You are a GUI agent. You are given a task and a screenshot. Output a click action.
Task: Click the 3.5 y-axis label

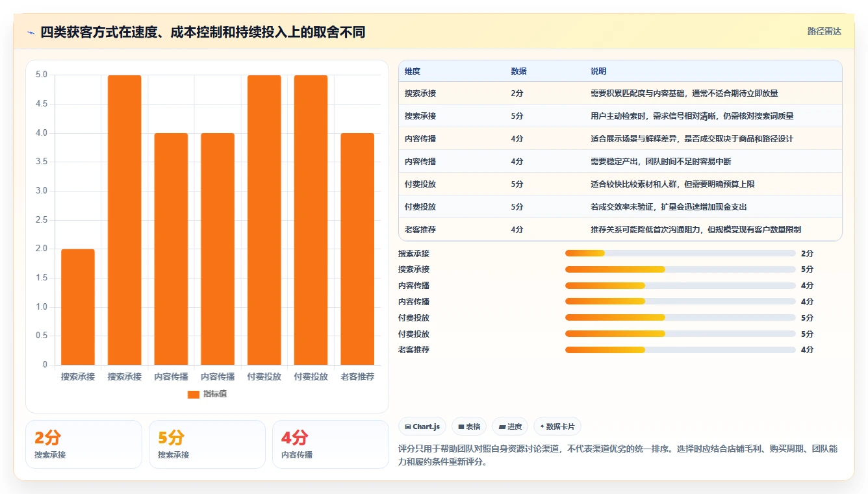[41, 162]
